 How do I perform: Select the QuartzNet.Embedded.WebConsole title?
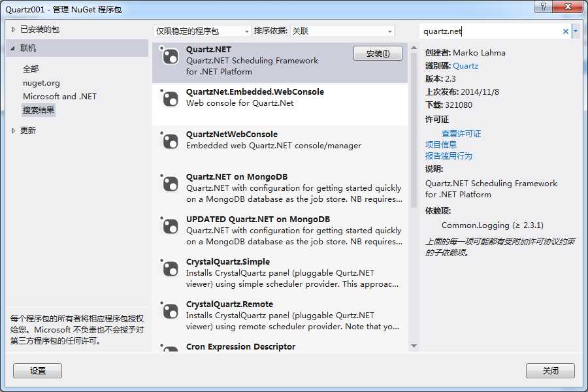(x=255, y=91)
